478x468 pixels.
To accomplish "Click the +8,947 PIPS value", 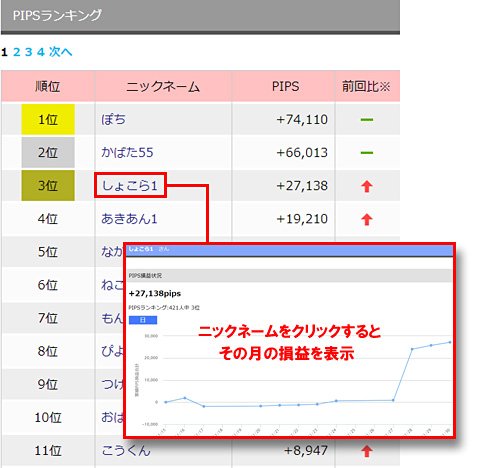I will tap(306, 451).
